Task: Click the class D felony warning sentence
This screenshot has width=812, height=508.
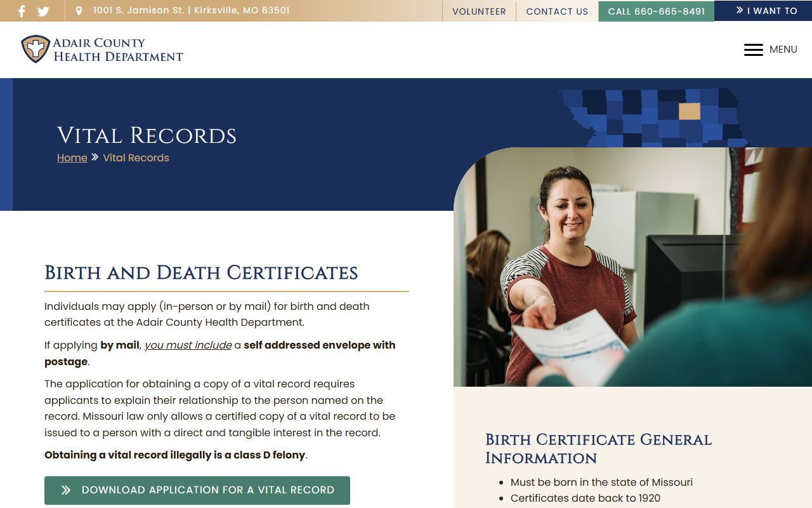Action: tap(176, 455)
